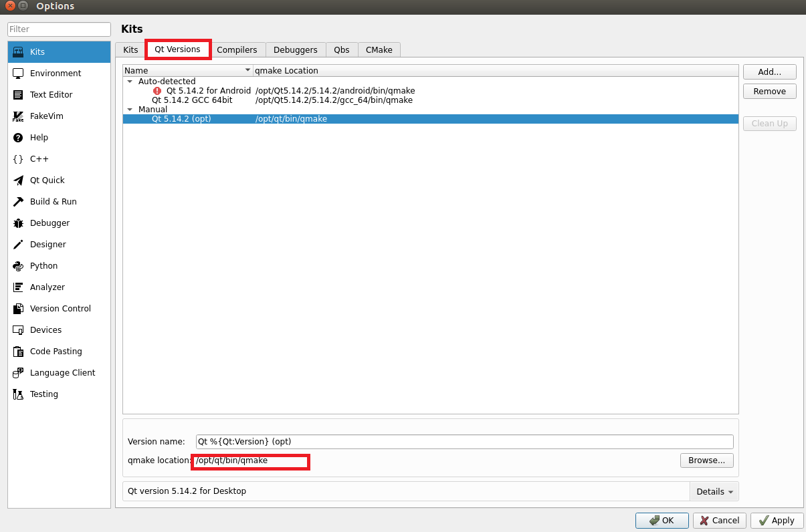Screen dimensions: 806x532
Task: Switch to the CMake tab
Action: click(x=379, y=49)
